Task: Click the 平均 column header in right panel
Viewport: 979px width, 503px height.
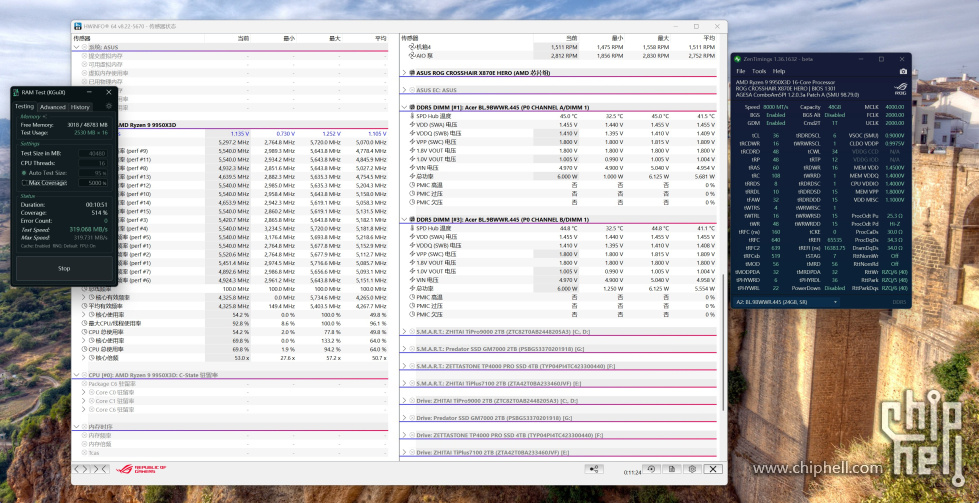Action: click(709, 39)
